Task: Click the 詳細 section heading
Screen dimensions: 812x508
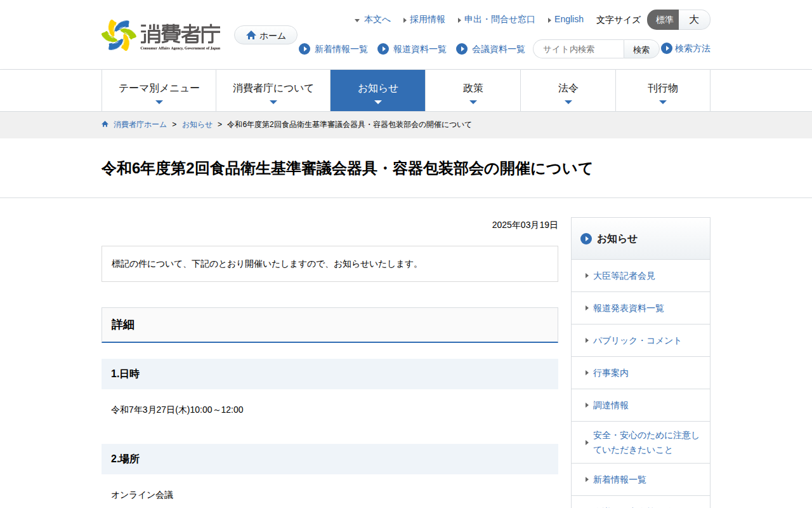Action: click(x=330, y=325)
